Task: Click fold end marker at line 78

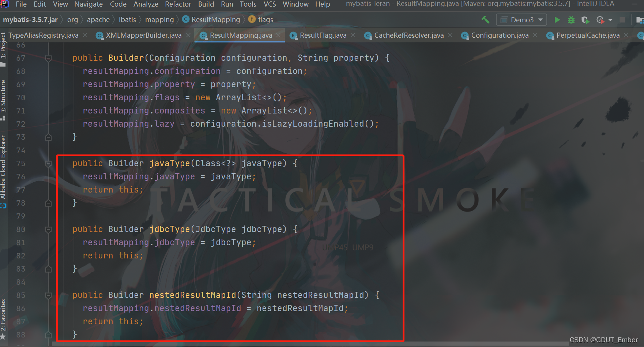Action: [48, 203]
